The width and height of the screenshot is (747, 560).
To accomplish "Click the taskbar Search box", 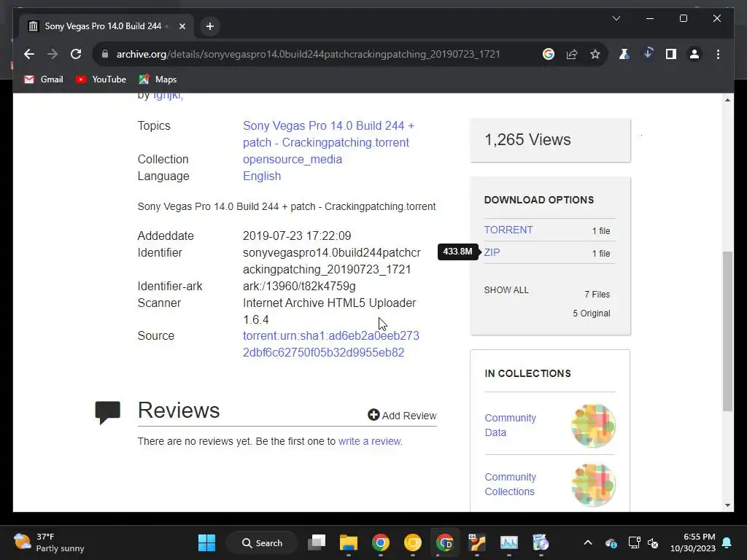I will 262,542.
